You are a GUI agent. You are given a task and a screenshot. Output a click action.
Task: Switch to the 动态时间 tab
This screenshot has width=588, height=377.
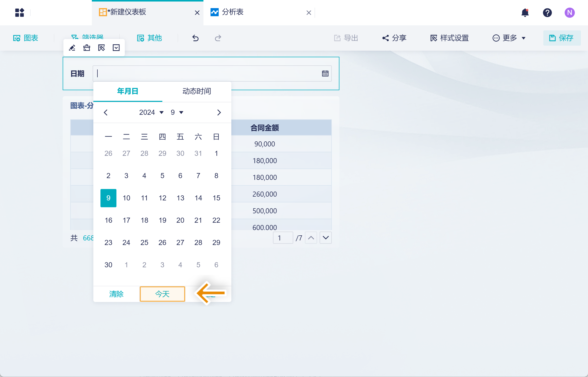197,91
